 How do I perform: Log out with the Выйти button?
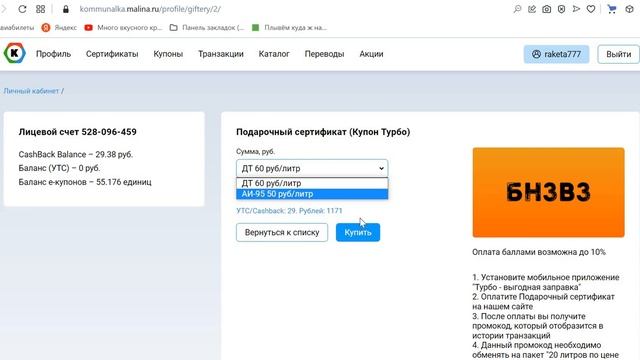tap(618, 54)
